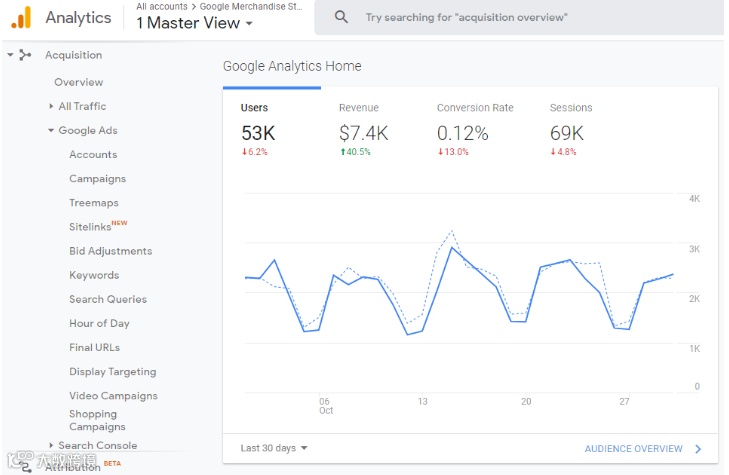Screen dimensions: 729x475
Task: Click the Google Merchandise Store breadcrumb
Action: 251,7
